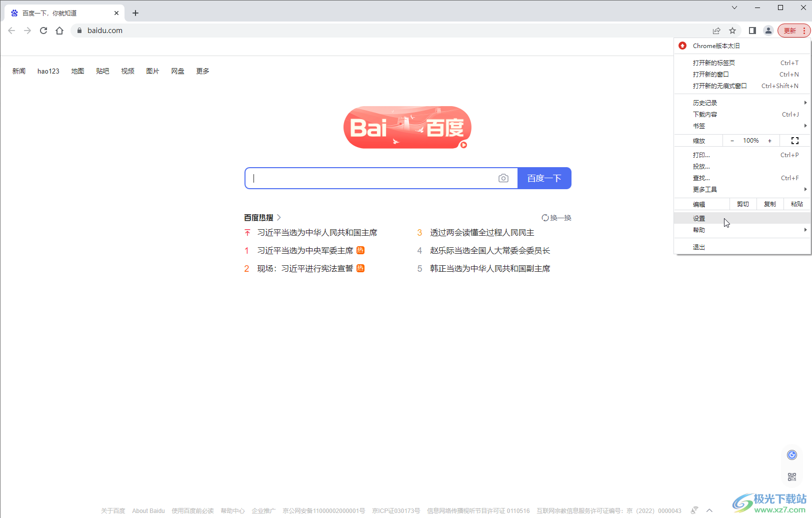The width and height of the screenshot is (812, 518).
Task: Expand the 帮助 submenu
Action: click(x=742, y=230)
